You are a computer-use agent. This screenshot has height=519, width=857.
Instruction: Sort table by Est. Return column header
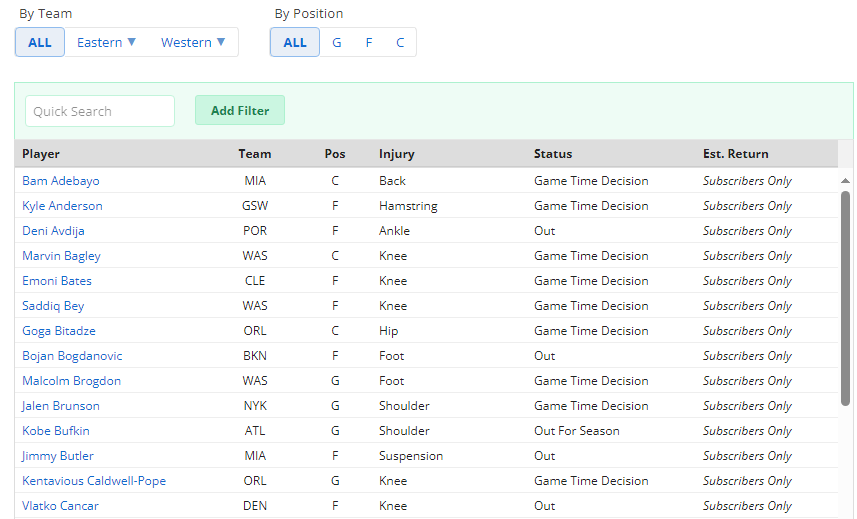pos(736,154)
